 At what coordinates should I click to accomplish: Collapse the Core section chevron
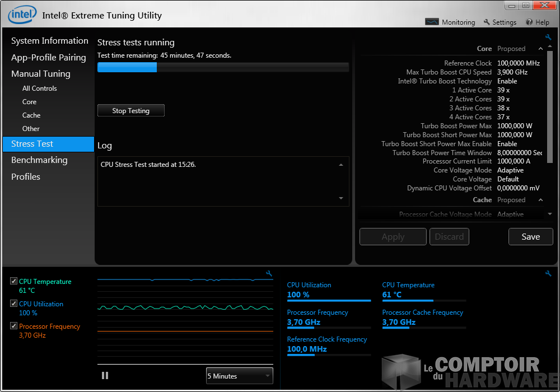(x=540, y=49)
